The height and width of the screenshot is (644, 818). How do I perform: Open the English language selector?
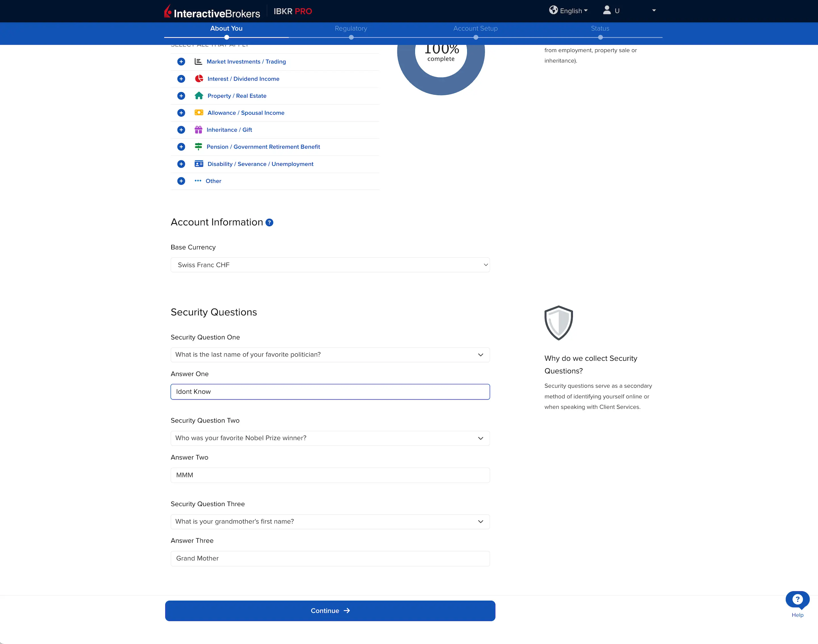[569, 11]
